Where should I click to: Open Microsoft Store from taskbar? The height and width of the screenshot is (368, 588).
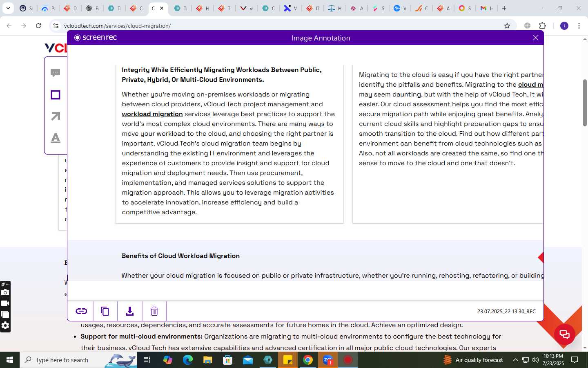point(228,360)
